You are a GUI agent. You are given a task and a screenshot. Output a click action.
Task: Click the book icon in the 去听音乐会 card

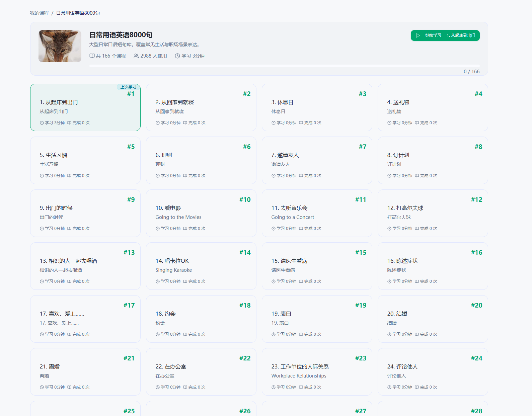coord(301,229)
